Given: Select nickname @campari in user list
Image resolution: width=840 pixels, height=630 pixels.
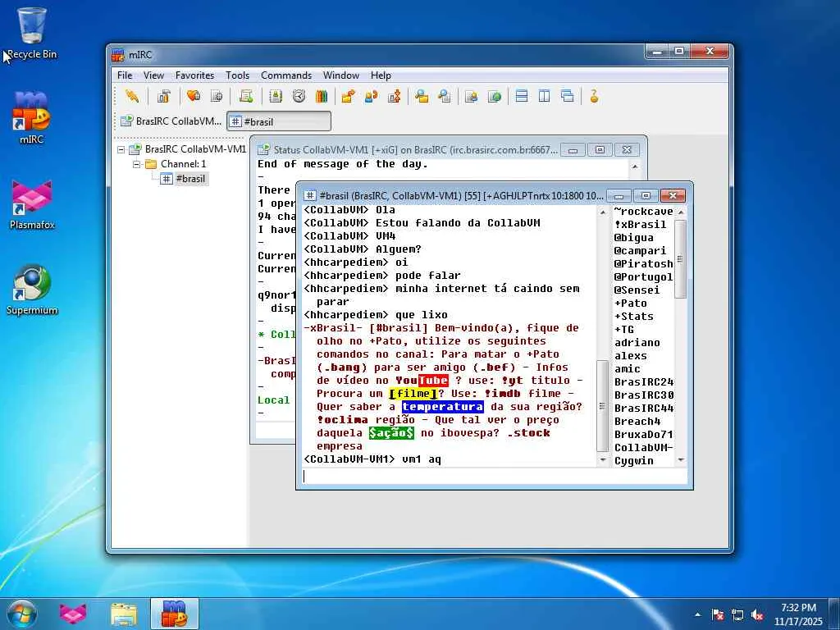Looking at the screenshot, I should (x=640, y=251).
